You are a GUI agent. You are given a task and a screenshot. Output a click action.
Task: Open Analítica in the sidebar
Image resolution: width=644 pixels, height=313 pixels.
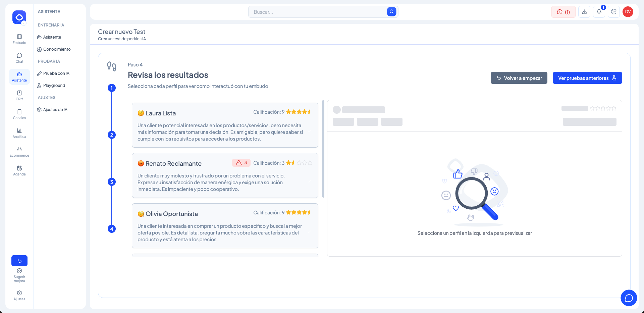pyautogui.click(x=19, y=133)
